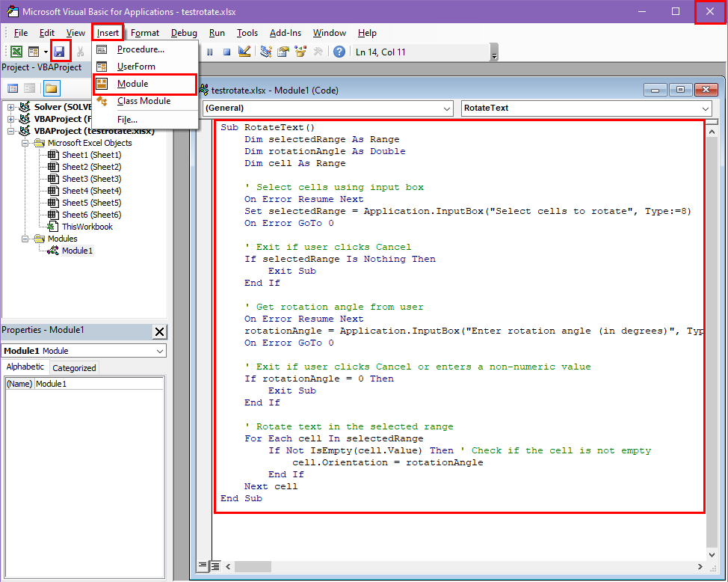
Task: Switch to Alphabetic properties tab
Action: point(25,367)
